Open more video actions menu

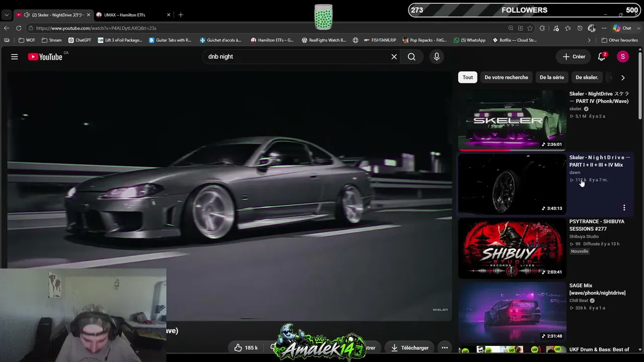point(445,347)
